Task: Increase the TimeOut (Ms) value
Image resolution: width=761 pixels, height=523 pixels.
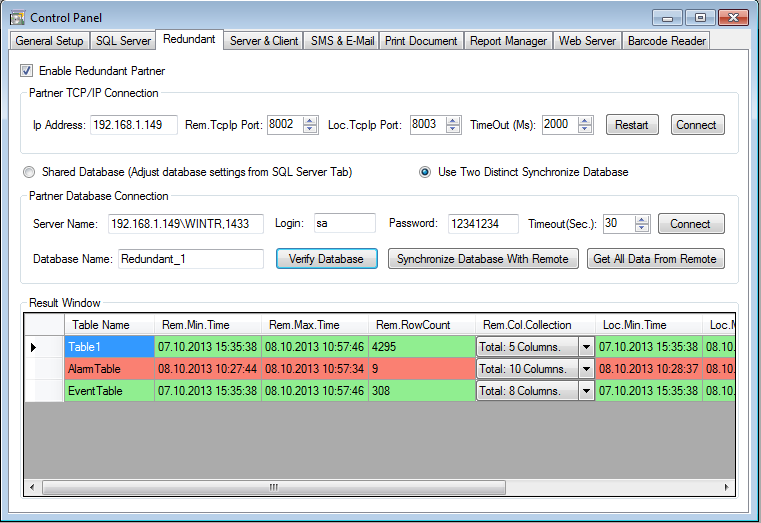Action: tap(585, 120)
